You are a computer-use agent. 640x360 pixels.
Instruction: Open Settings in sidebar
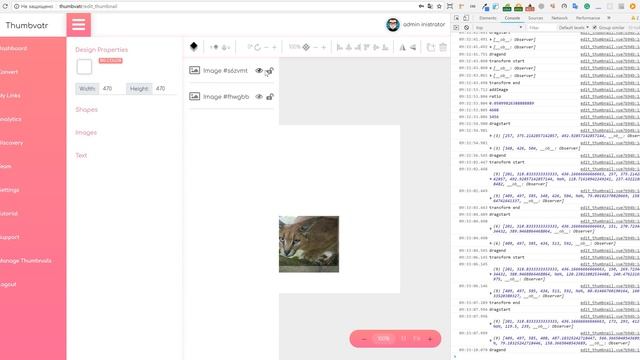(10, 190)
